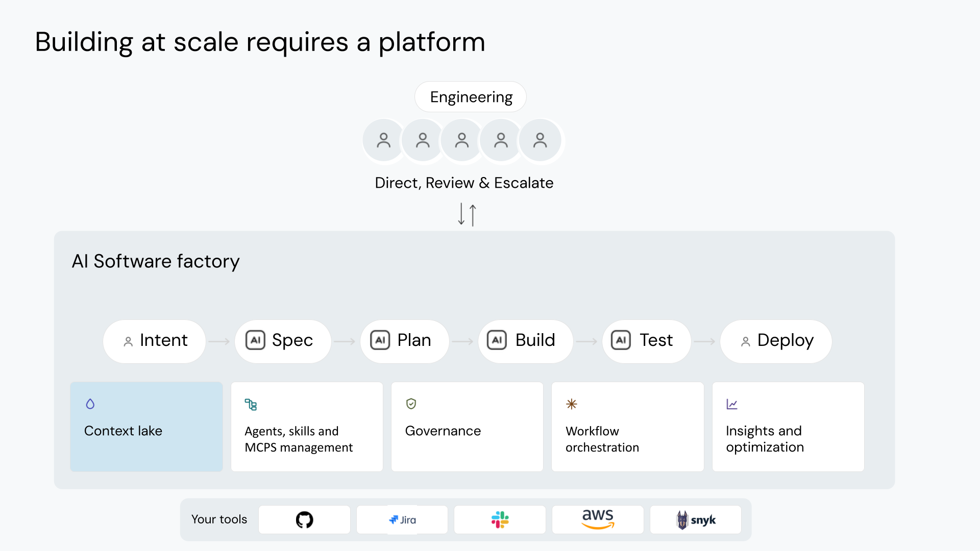Viewport: 980px width, 551px height.
Task: Click the person icon next to Deploy
Action: (x=746, y=341)
